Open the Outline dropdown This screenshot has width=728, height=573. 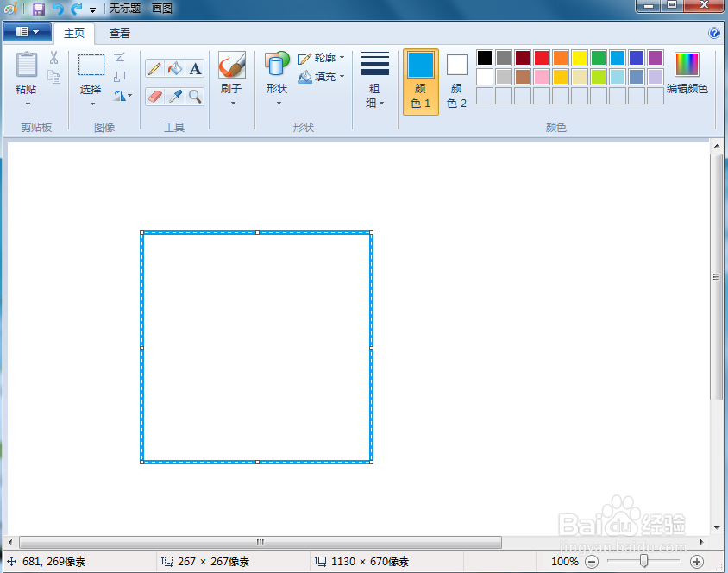click(x=321, y=58)
